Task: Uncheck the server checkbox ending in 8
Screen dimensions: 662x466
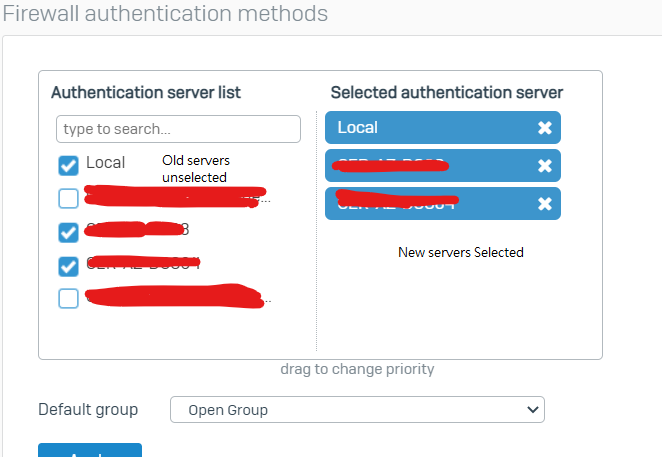Action: [x=68, y=232]
